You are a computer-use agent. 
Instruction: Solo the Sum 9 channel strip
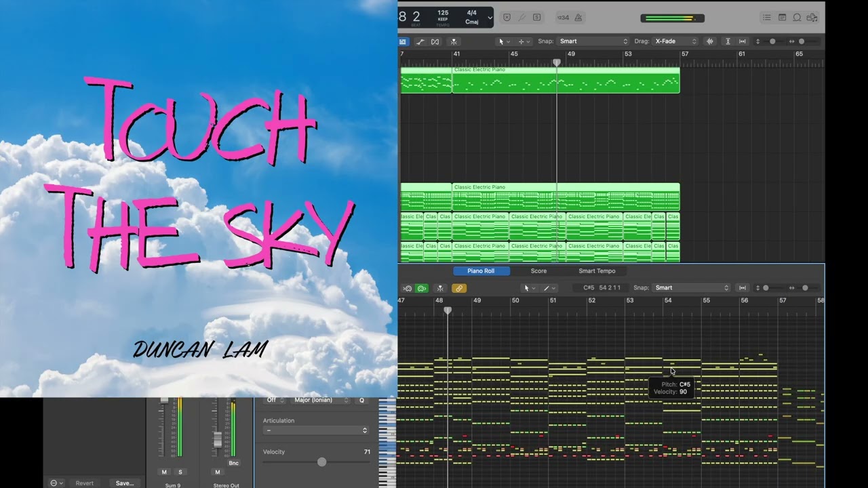pos(180,472)
